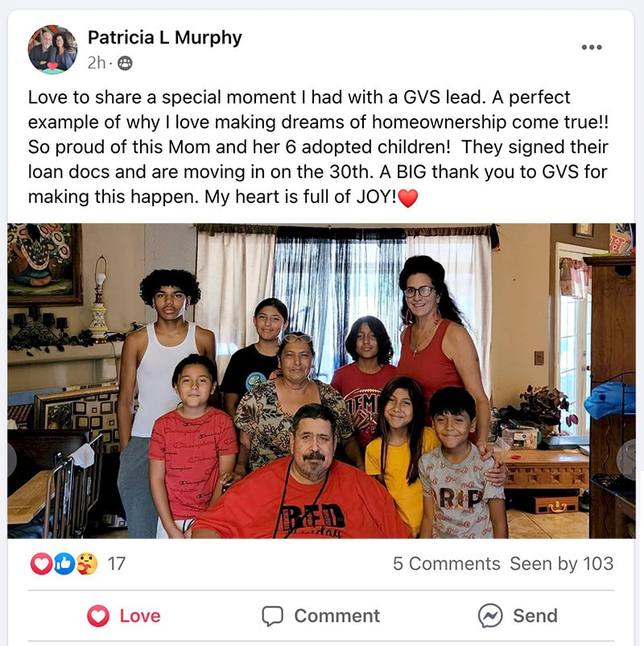Expand the 5 Comments list
The height and width of the screenshot is (646, 644).
446,564
